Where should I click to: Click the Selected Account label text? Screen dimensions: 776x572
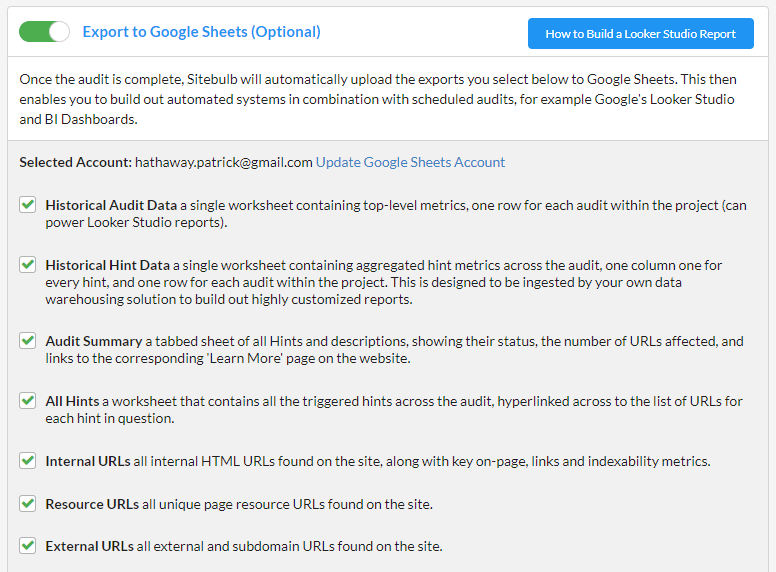click(75, 162)
